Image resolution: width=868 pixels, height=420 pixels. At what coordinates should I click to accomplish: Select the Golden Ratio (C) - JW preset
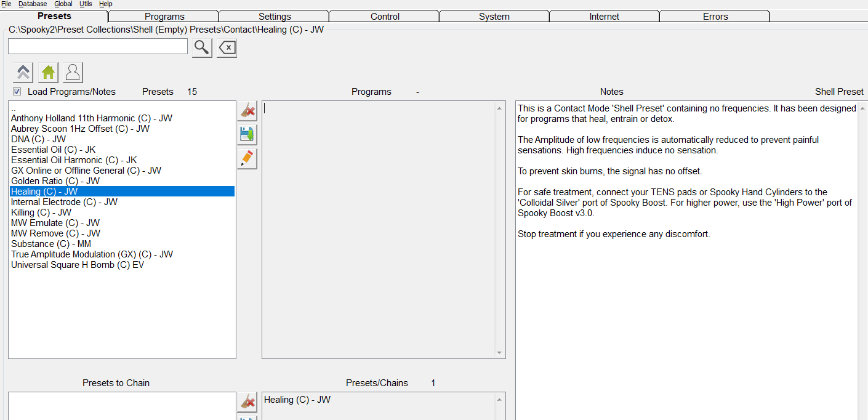coord(55,181)
